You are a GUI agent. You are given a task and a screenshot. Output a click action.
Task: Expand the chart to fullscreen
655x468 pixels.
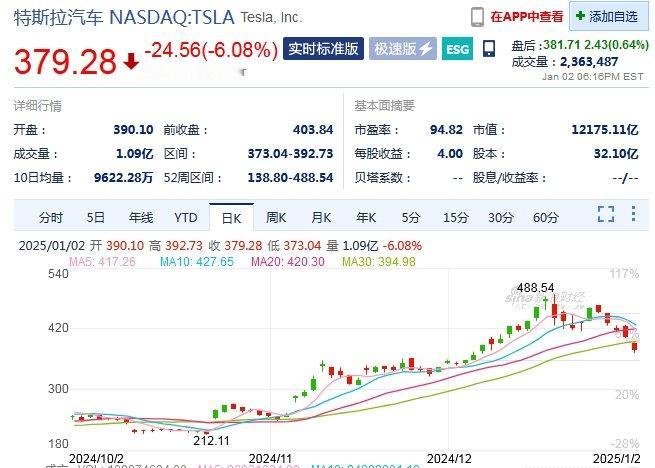[606, 214]
